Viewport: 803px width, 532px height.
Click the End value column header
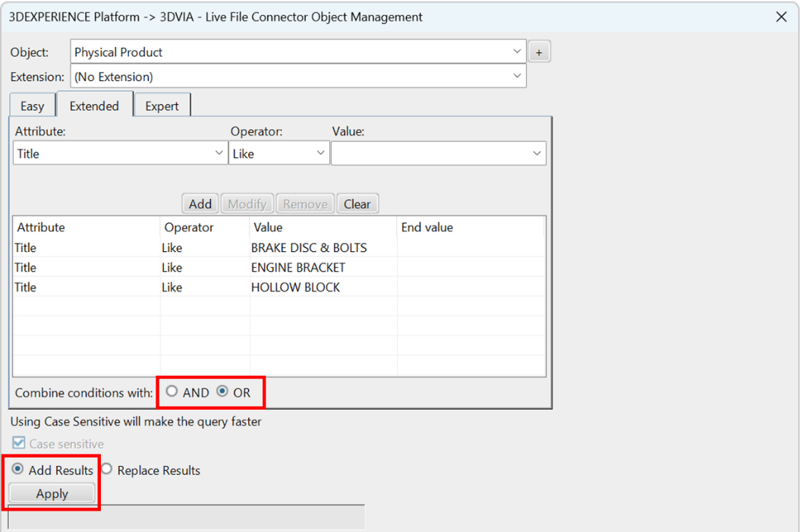[x=471, y=228]
